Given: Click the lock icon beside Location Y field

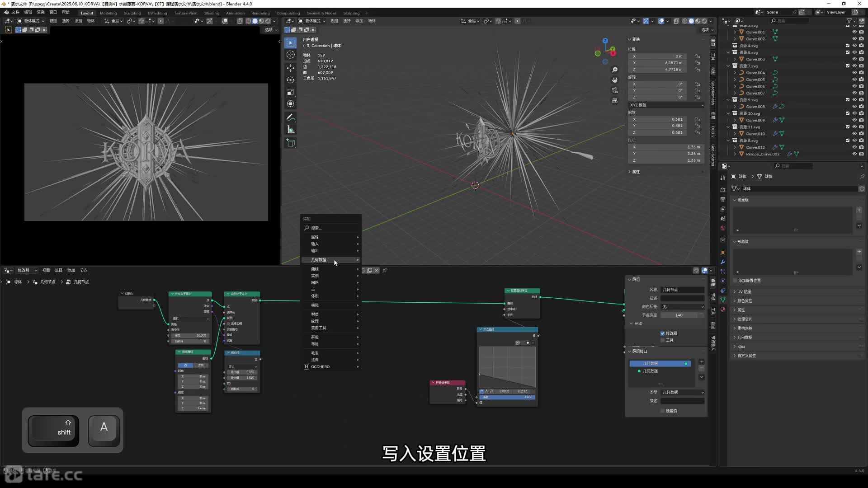Looking at the screenshot, I should 698,63.
